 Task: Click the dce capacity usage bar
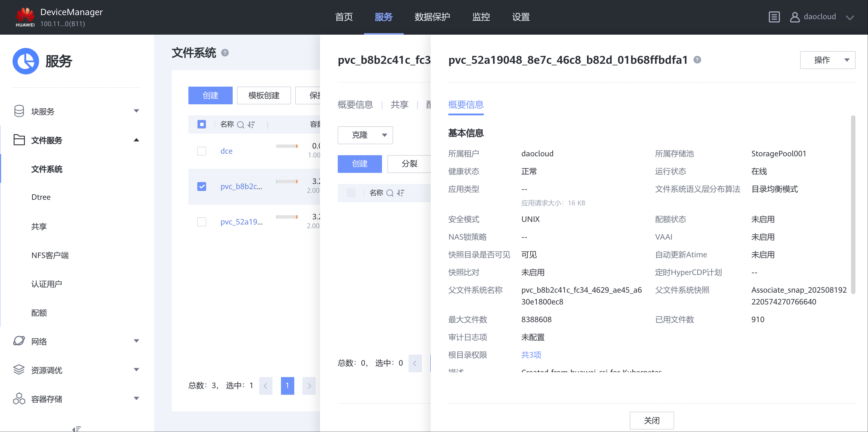pyautogui.click(x=287, y=146)
